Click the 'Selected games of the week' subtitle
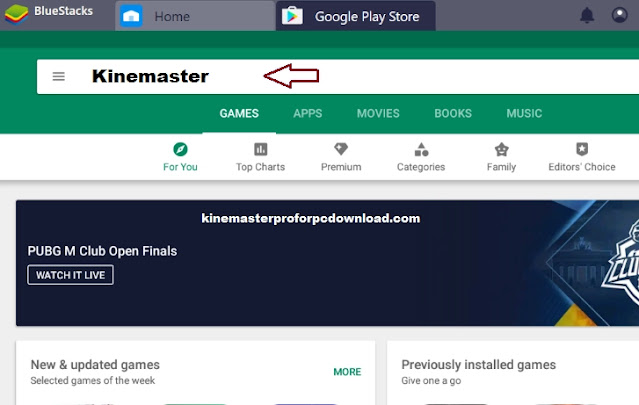The height and width of the screenshot is (405, 639). pos(93,381)
